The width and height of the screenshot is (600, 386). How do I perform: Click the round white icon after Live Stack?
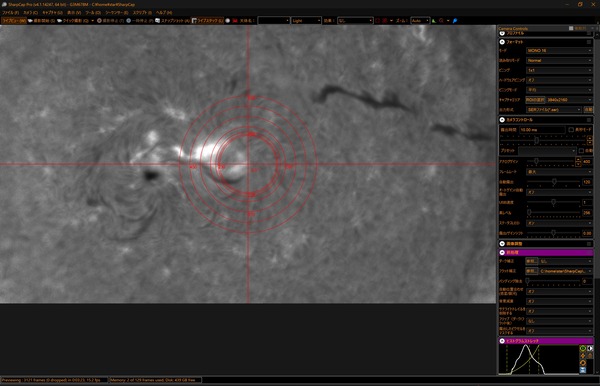[228, 21]
